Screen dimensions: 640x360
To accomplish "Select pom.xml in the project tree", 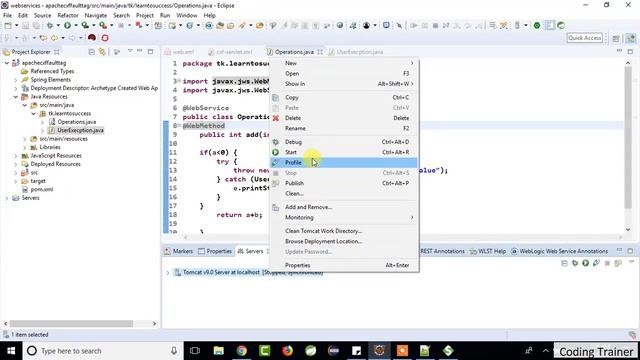I will point(42,189).
